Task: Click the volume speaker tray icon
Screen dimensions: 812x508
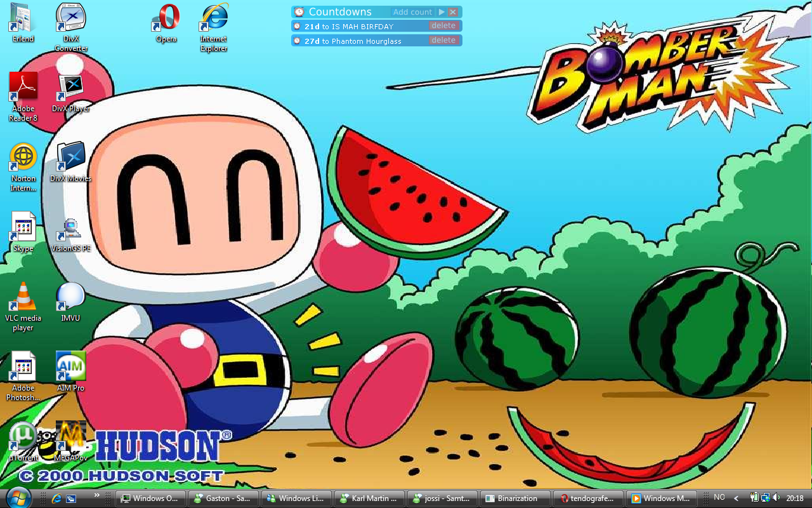Action: pos(776,498)
